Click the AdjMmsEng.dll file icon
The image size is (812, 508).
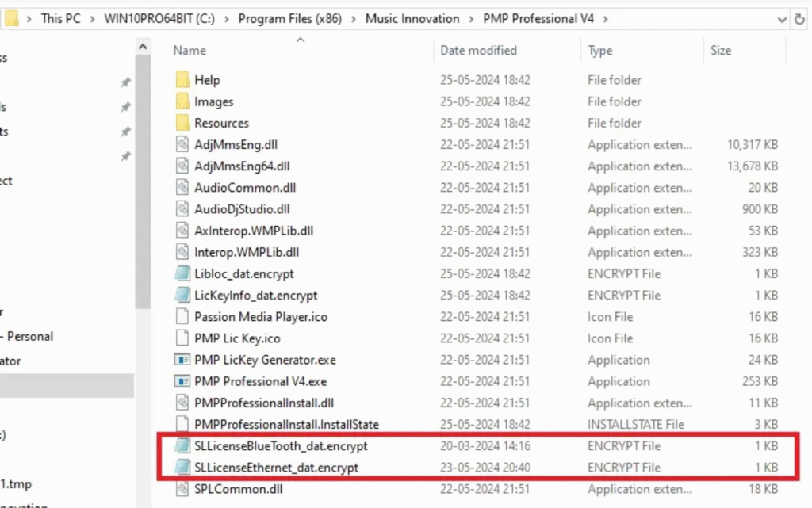[182, 144]
